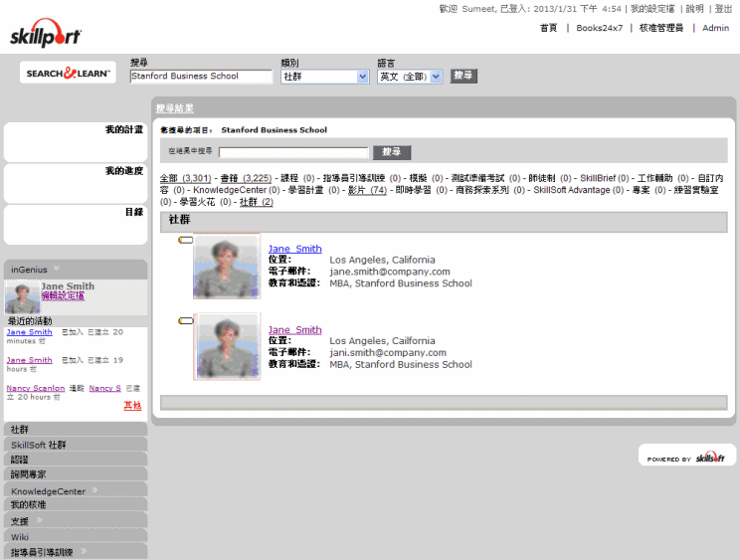Click the top 搜尋 search button
Image resolution: width=740 pixels, height=560 pixels.
tap(463, 76)
